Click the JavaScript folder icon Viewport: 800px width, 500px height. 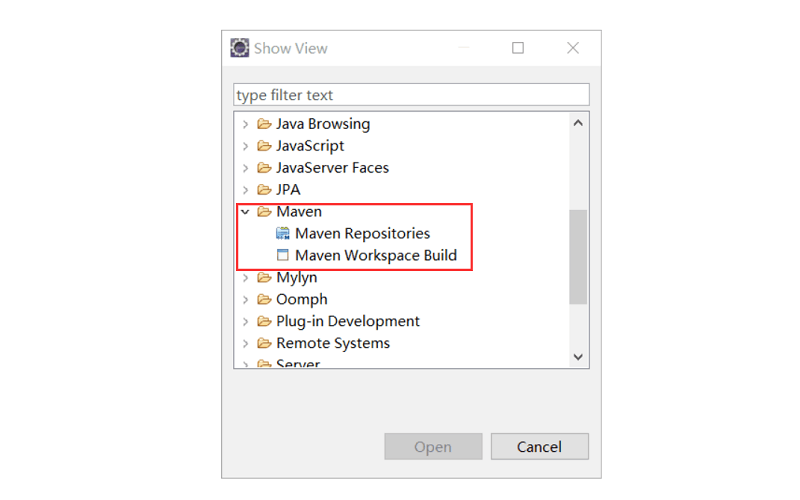264,146
